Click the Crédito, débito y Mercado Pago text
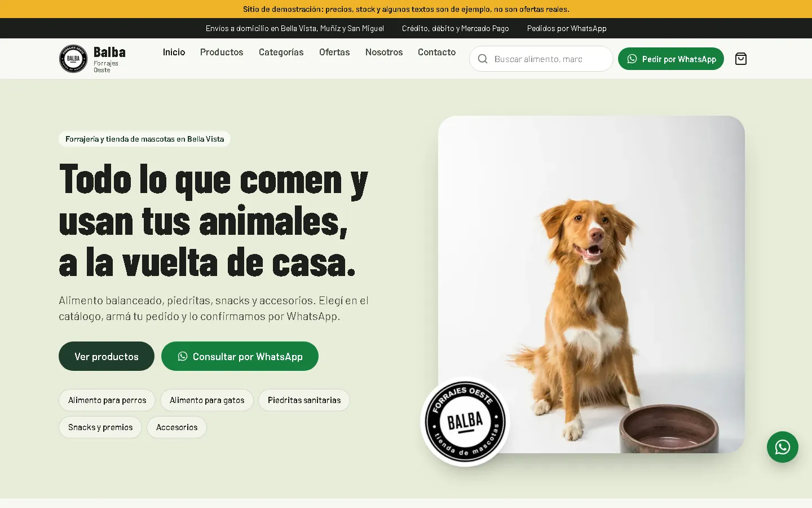The width and height of the screenshot is (812, 508). [x=456, y=28]
